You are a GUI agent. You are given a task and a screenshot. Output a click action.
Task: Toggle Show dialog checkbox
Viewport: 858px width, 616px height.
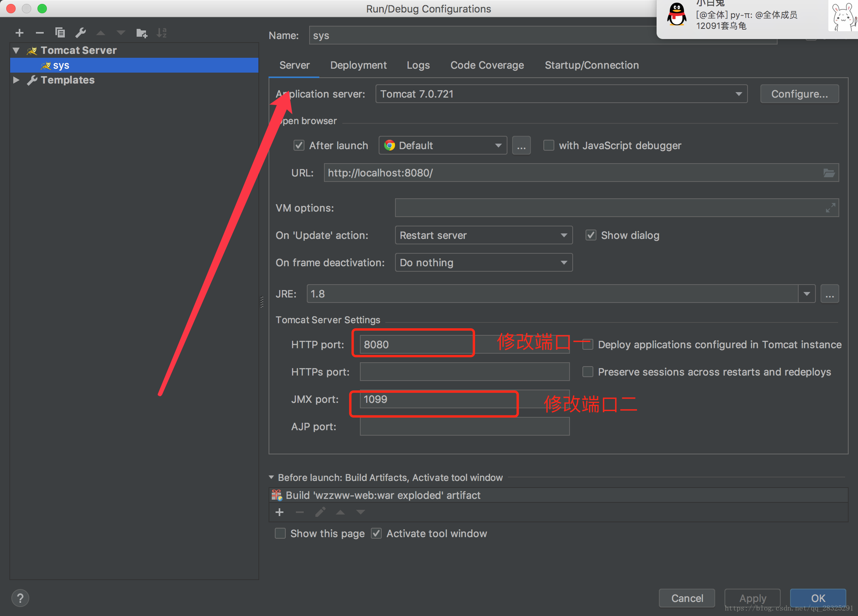pyautogui.click(x=591, y=235)
